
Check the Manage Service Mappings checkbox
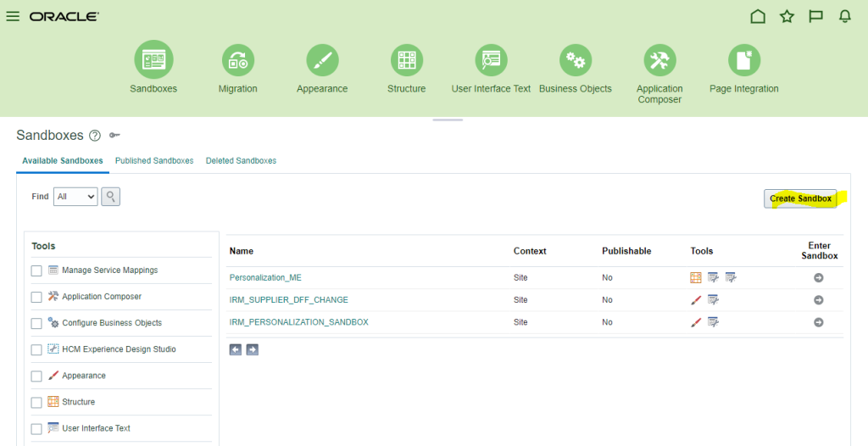pyautogui.click(x=36, y=271)
